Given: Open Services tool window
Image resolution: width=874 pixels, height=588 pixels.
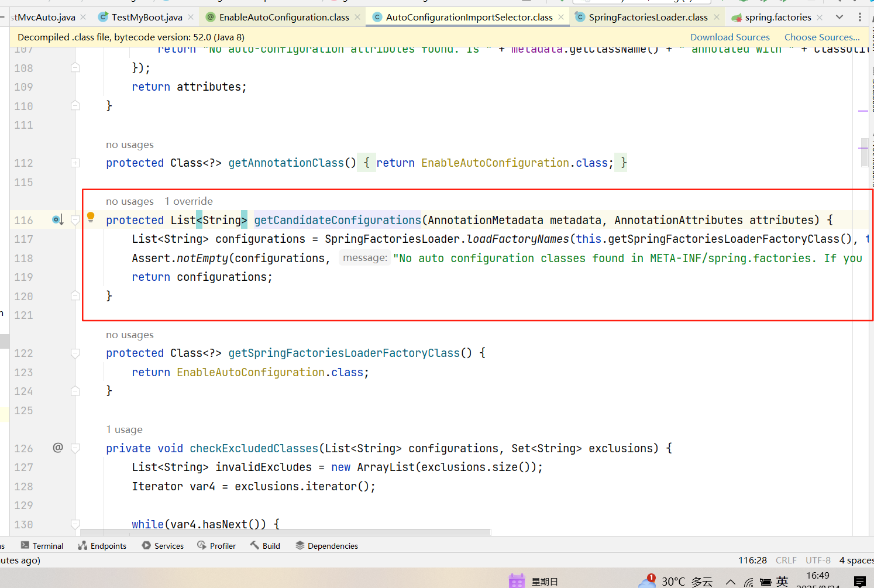Looking at the screenshot, I should pyautogui.click(x=163, y=546).
